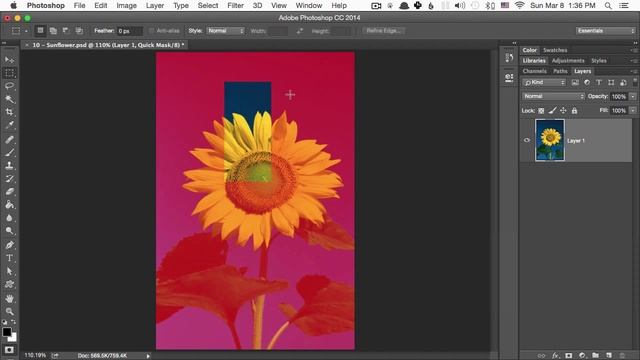Toggle smart object layer filter
The width and height of the screenshot is (640, 360).
coord(623,82)
